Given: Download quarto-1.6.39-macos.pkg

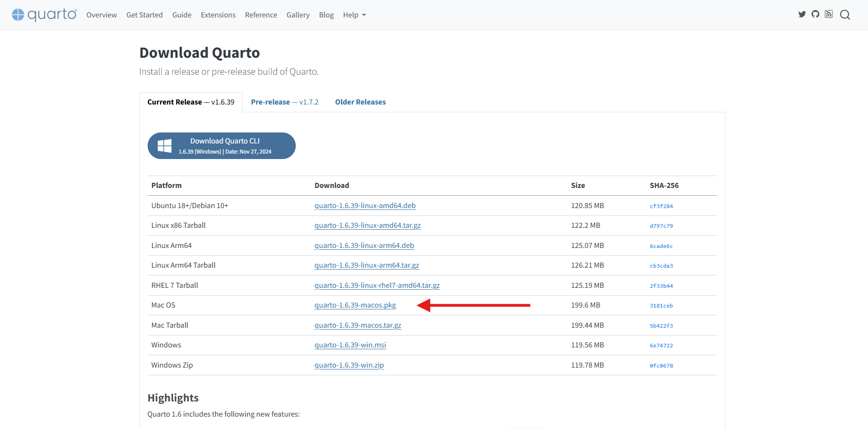Looking at the screenshot, I should pyautogui.click(x=355, y=305).
